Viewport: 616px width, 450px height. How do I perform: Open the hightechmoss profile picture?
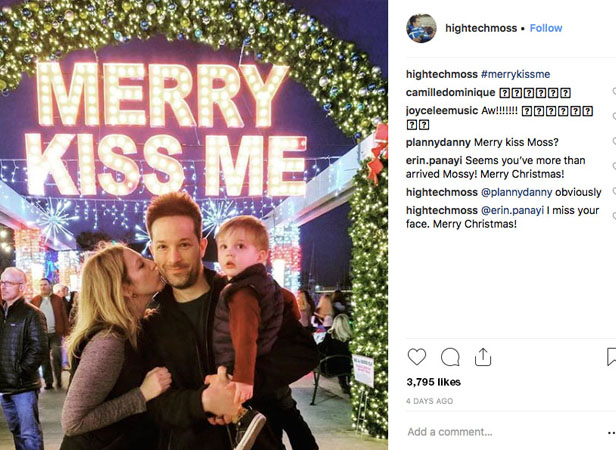point(421,28)
